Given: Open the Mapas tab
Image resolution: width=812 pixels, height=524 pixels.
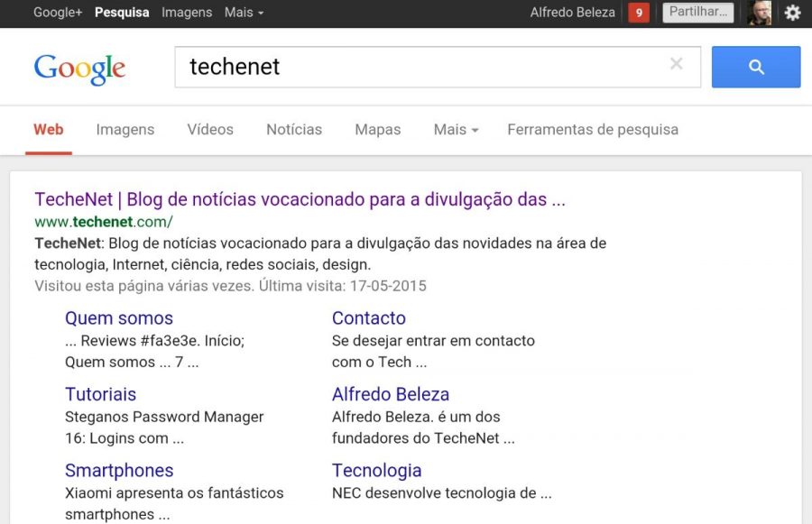Looking at the screenshot, I should (x=377, y=129).
